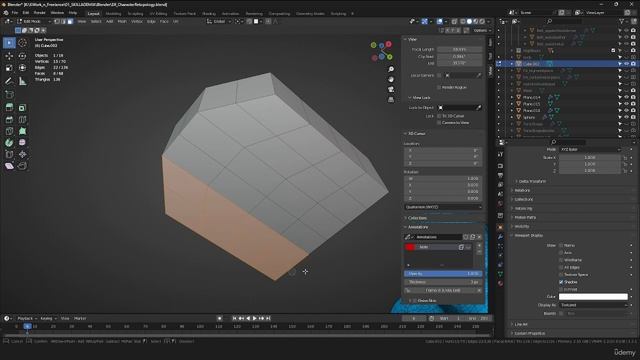Screen dimensions: 640x360
Task: Toggle the camera view icon
Action: pos(391,89)
